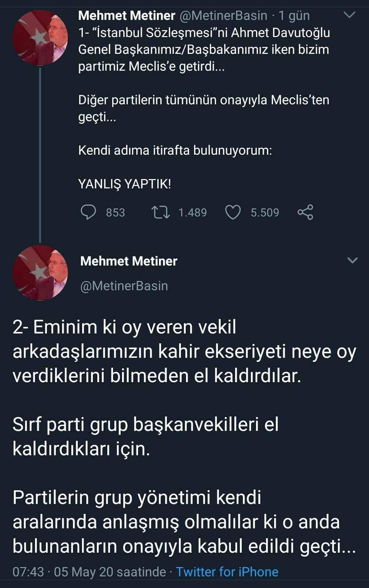
Task: Click the reply speech bubble icon
Action: click(x=88, y=212)
